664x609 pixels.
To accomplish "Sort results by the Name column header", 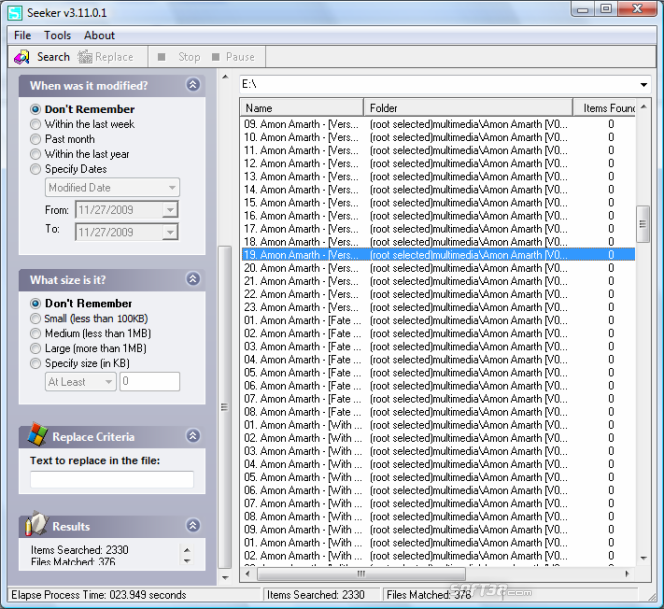I will coord(302,108).
